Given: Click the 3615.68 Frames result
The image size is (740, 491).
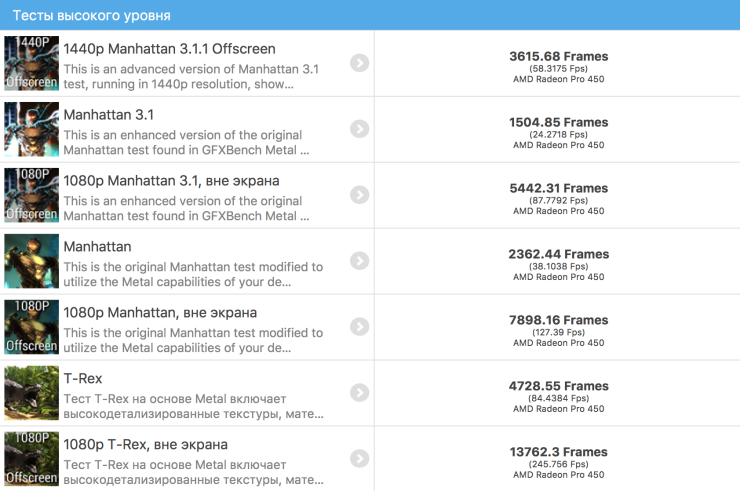Looking at the screenshot, I should (558, 56).
